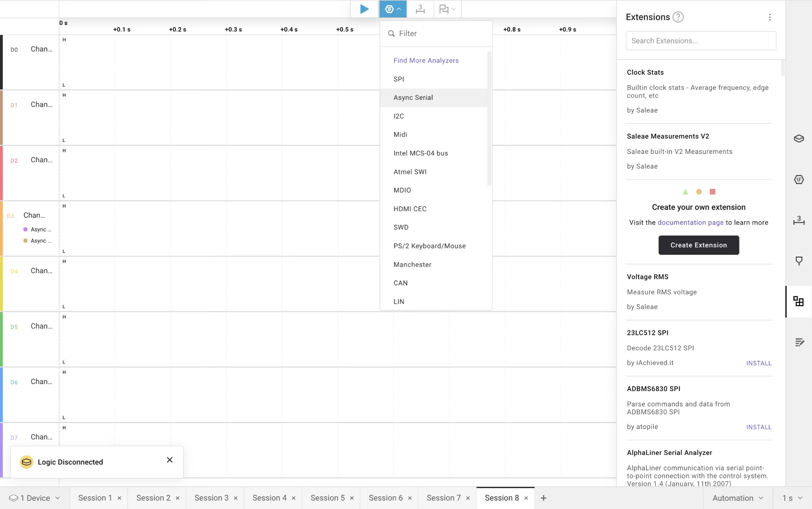Start capture with the play button
812x509 pixels.
(x=364, y=9)
